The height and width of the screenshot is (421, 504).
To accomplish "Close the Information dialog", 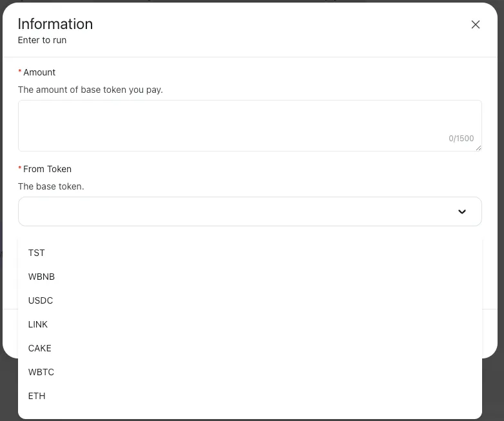I will [476, 24].
